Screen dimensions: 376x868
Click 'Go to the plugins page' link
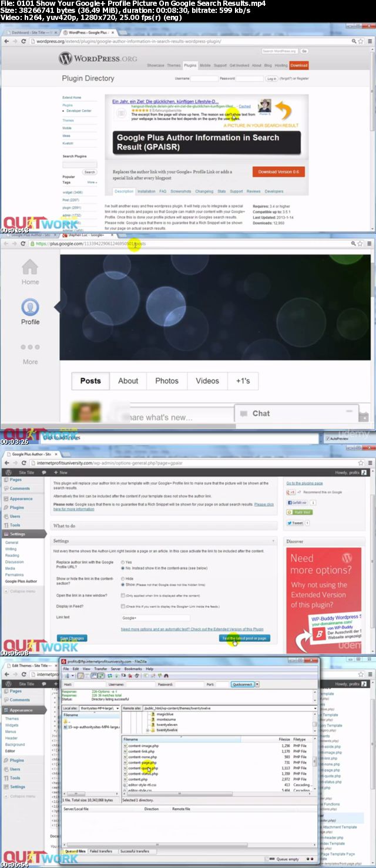click(x=304, y=483)
